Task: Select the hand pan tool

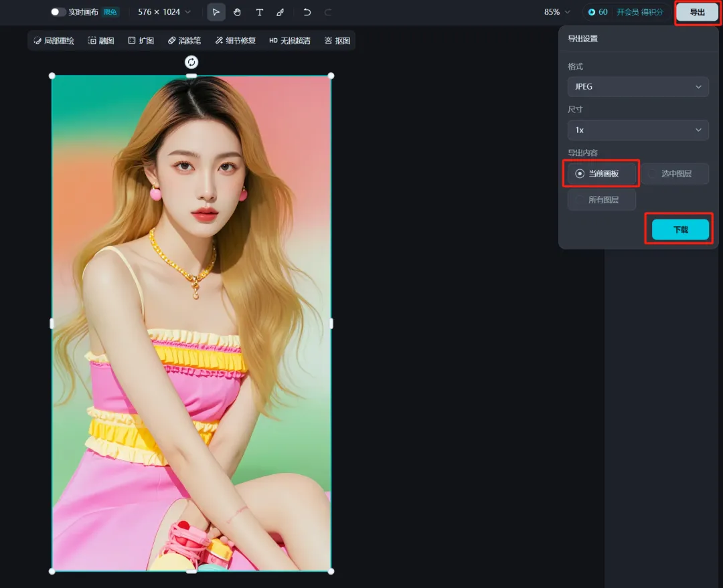Action: (237, 12)
